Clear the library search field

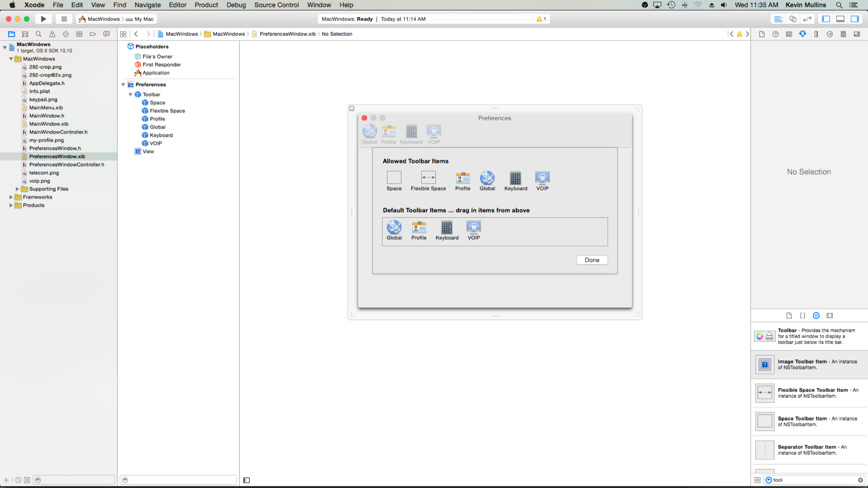click(860, 480)
